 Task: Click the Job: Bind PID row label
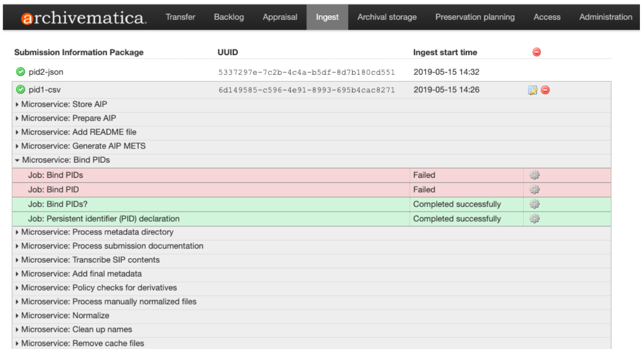point(53,190)
